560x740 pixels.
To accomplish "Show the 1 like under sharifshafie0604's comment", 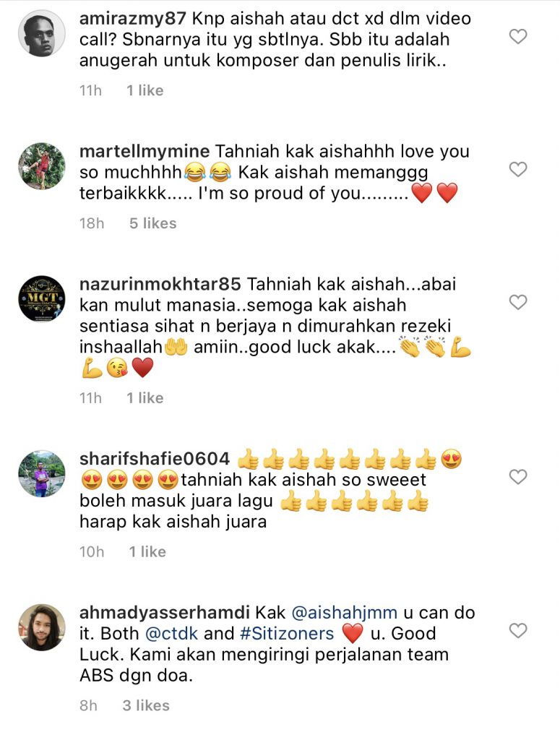I will [147, 551].
